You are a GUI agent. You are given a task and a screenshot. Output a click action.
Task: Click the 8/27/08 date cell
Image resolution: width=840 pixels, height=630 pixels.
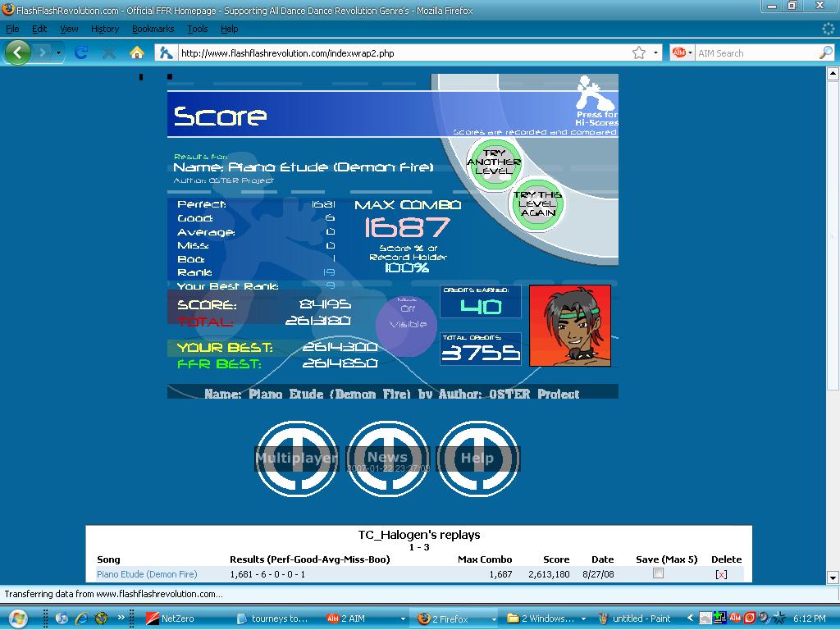coord(598,574)
